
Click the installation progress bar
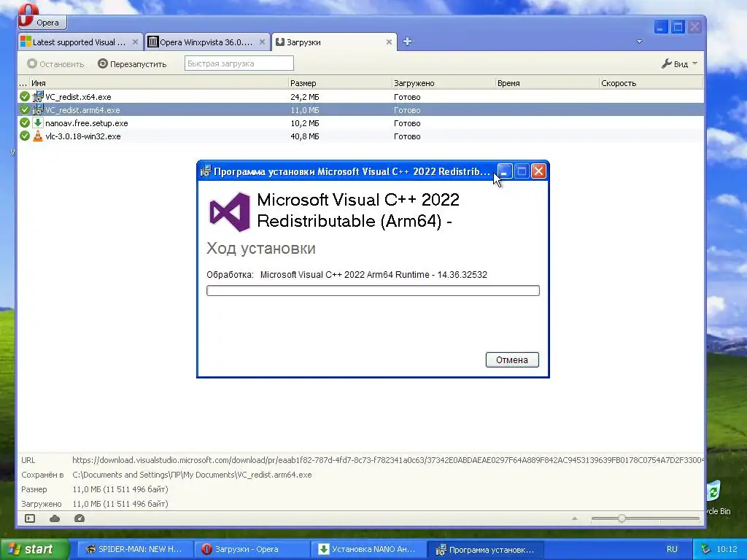point(373,290)
